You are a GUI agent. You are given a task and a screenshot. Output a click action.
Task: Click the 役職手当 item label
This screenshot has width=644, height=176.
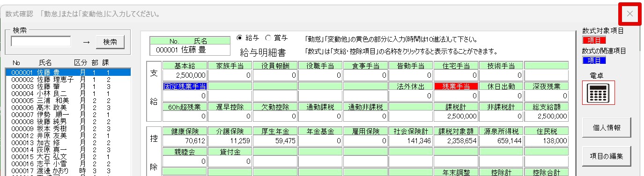tap(320, 66)
